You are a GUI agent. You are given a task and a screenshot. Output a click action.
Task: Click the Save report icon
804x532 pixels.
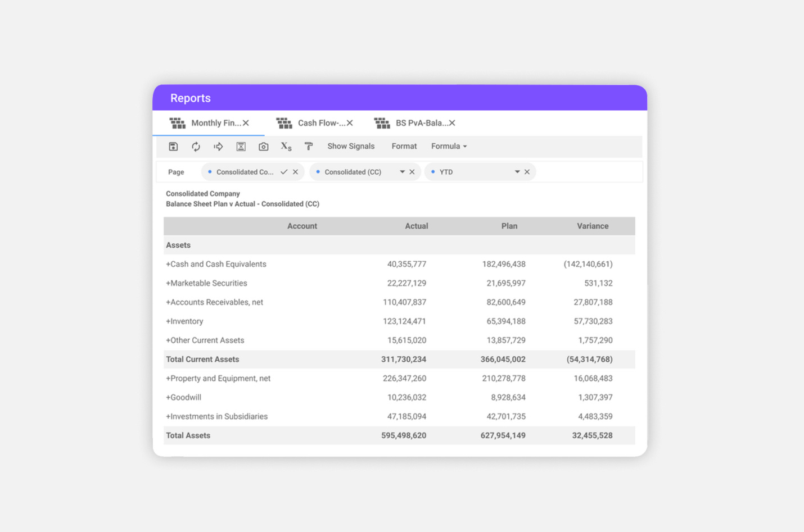[173, 146]
